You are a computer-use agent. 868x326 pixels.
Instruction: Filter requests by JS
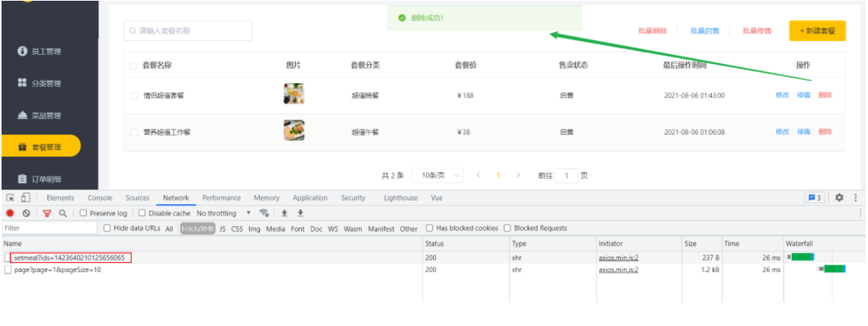pos(223,229)
